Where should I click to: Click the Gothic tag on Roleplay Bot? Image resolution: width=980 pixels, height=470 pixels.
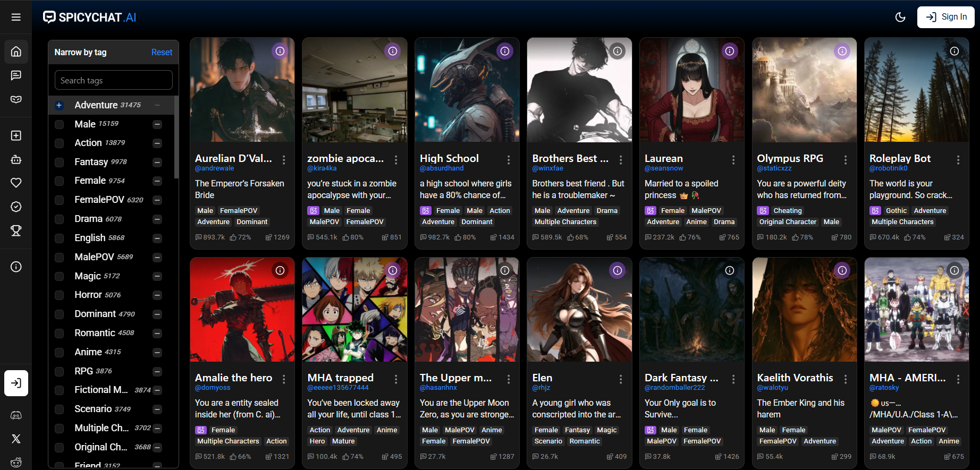[x=896, y=211]
